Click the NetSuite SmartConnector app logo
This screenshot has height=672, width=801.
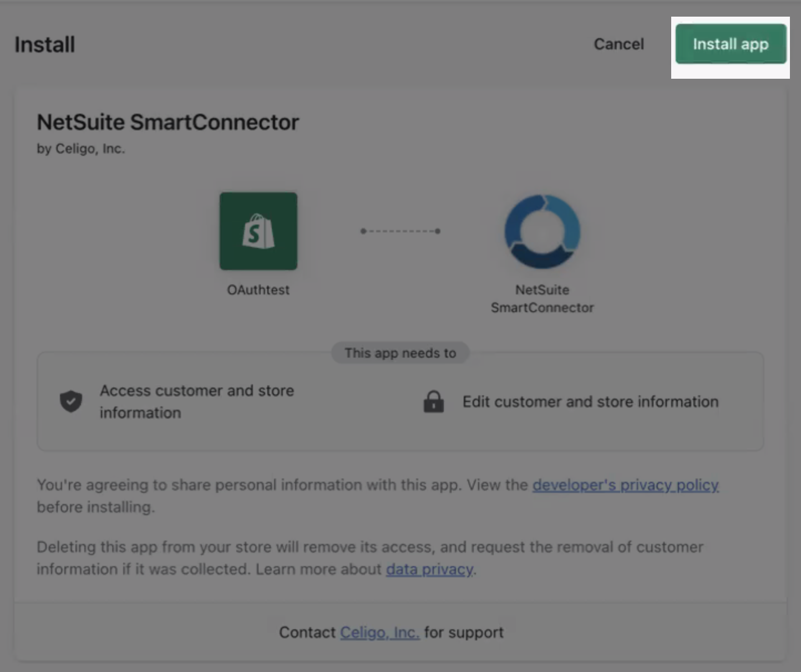pos(543,231)
